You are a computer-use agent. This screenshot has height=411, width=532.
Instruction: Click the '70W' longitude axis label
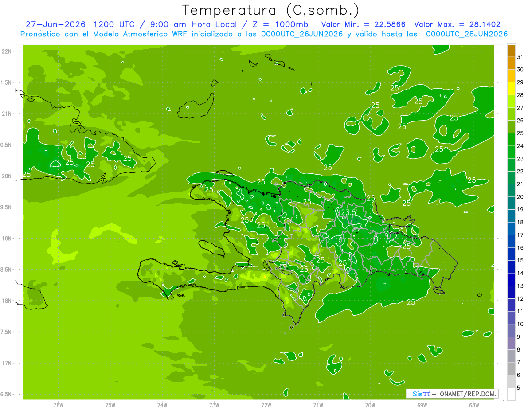point(370,405)
